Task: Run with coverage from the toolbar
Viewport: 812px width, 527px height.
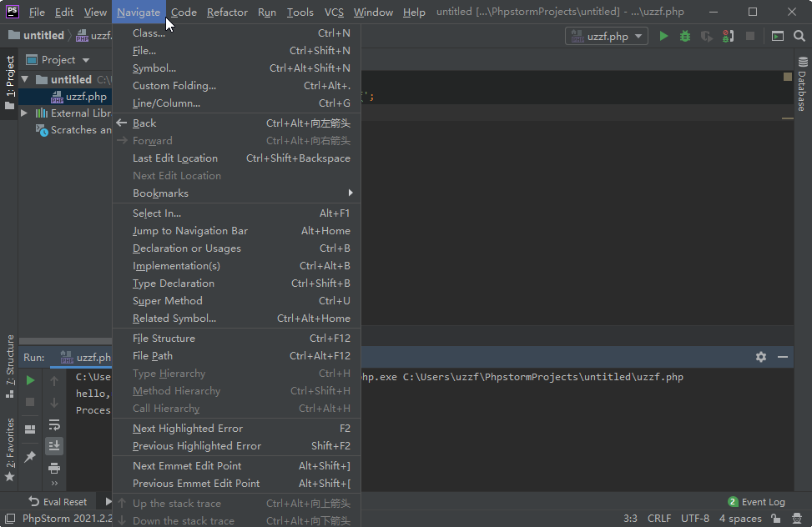Action: (706, 36)
